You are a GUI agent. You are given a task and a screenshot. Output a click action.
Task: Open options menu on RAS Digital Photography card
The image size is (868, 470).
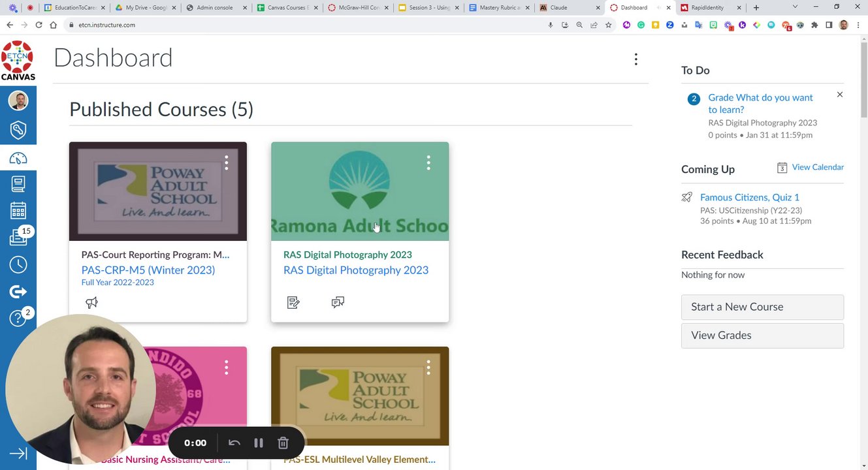click(x=428, y=163)
